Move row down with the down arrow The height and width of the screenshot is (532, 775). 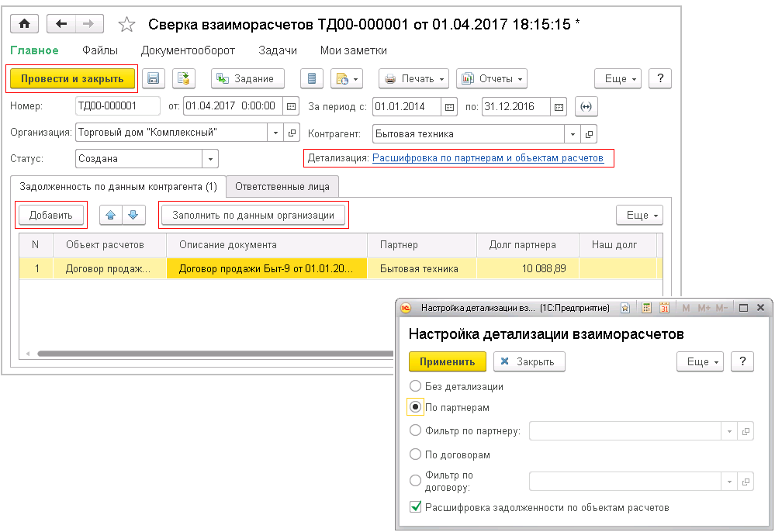click(x=133, y=215)
